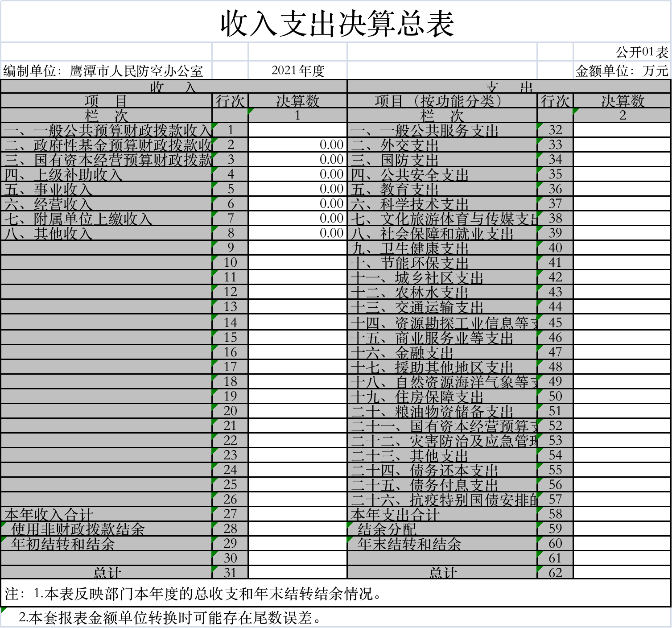
Task: Click the 四、上级补助收入 cell
Action: (x=107, y=174)
